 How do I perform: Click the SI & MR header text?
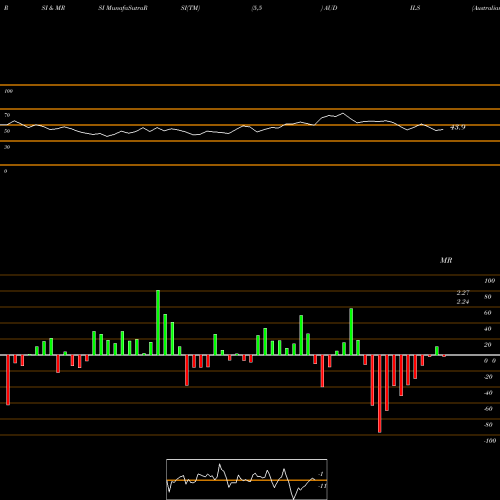[53, 8]
